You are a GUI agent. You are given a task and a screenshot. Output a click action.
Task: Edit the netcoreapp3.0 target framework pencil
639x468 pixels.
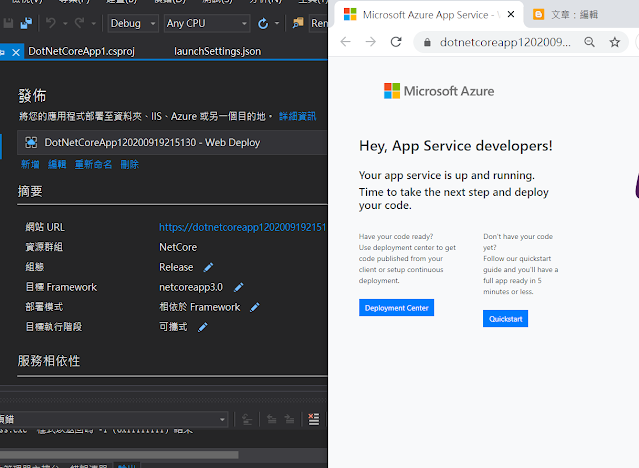click(239, 287)
